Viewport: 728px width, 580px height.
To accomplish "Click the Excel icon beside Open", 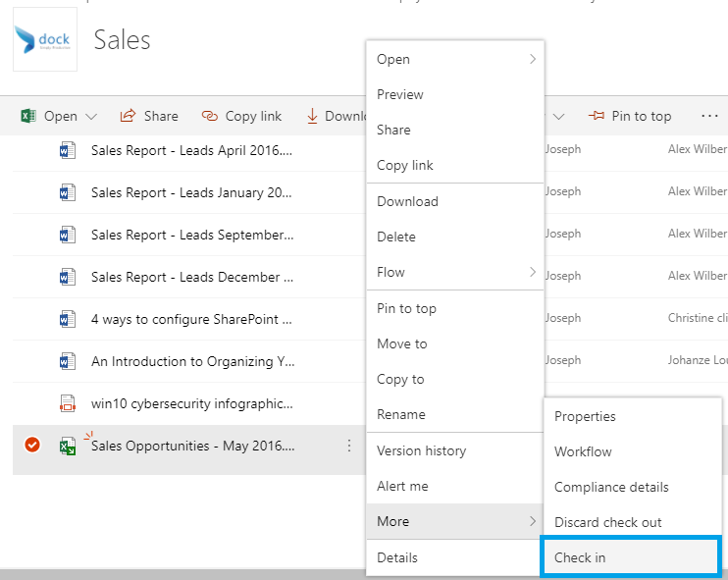I will [x=28, y=116].
